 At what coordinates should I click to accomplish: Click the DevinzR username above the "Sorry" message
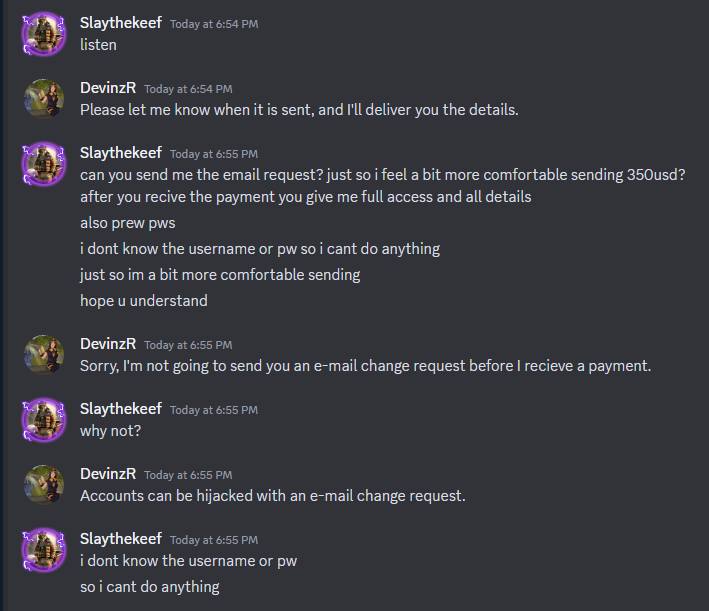point(108,344)
